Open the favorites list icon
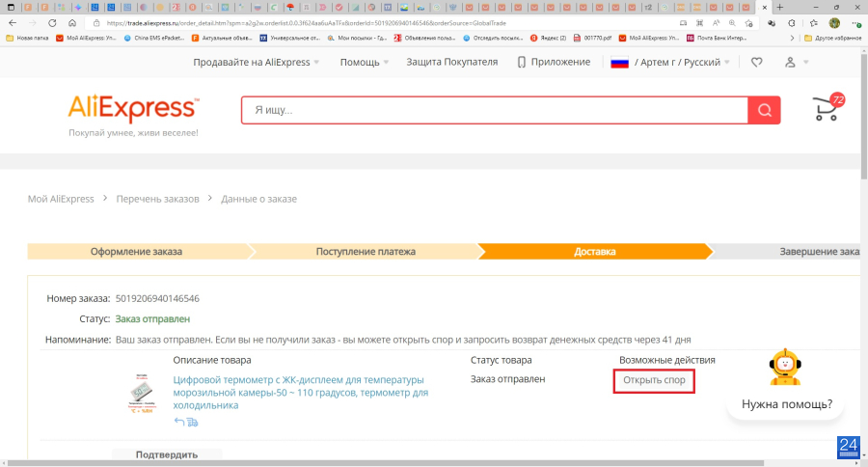868x467 pixels. (x=814, y=23)
